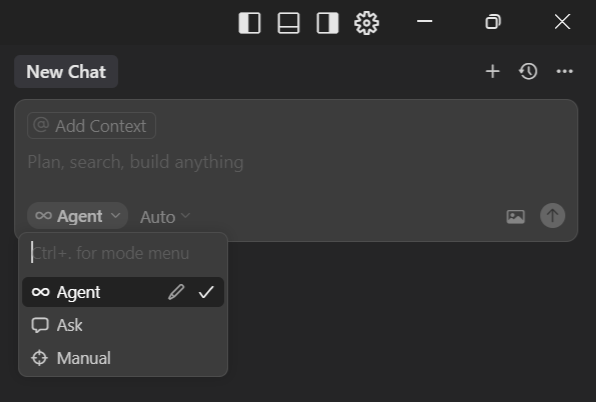Screen dimensions: 596x402
Task: Expand the Agent mode dropdown
Action: tap(78, 216)
